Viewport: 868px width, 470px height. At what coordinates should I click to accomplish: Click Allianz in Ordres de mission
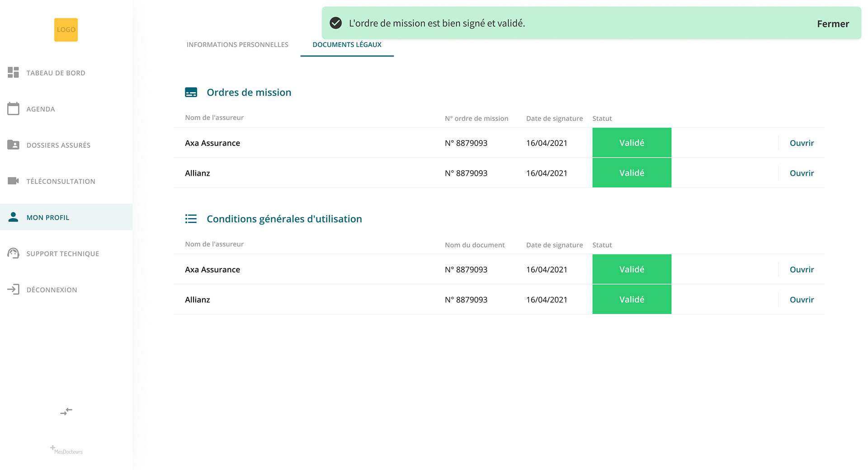[198, 173]
